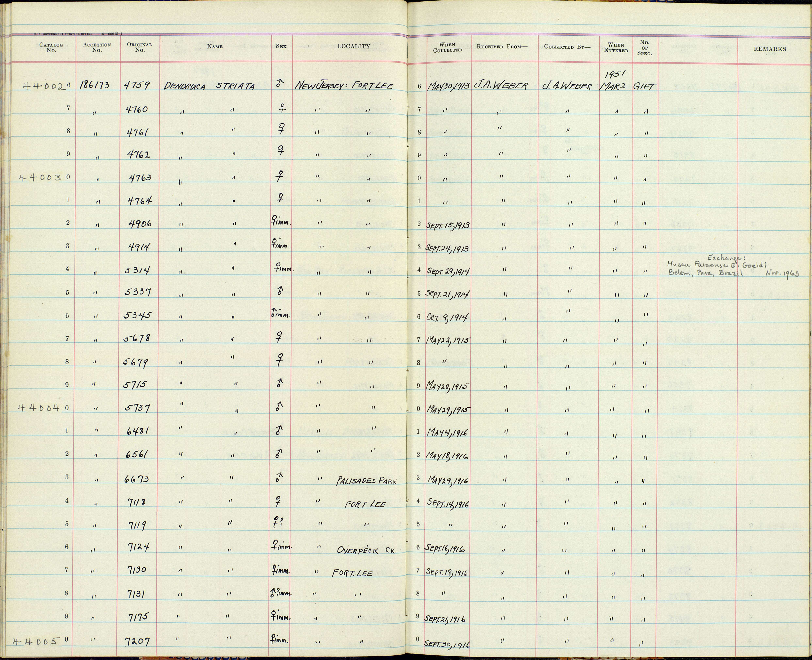Click the 'REMARKS' column header
Image resolution: width=812 pixels, height=660 pixels.
click(x=770, y=49)
